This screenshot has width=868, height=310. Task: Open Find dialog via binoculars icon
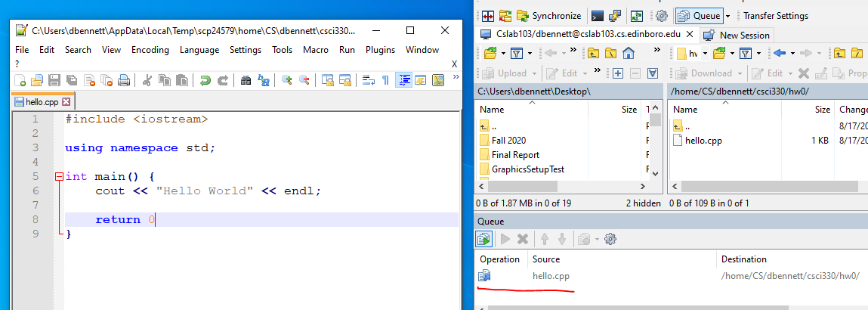tap(246, 80)
